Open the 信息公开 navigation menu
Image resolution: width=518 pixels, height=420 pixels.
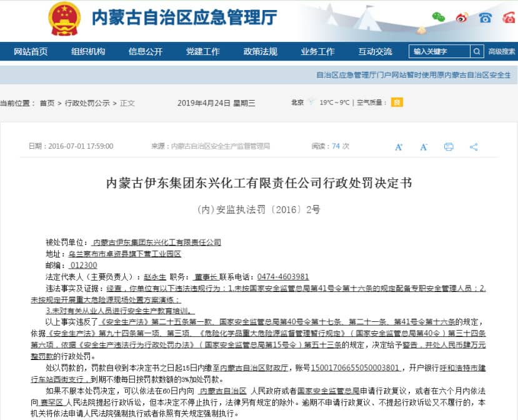146,51
